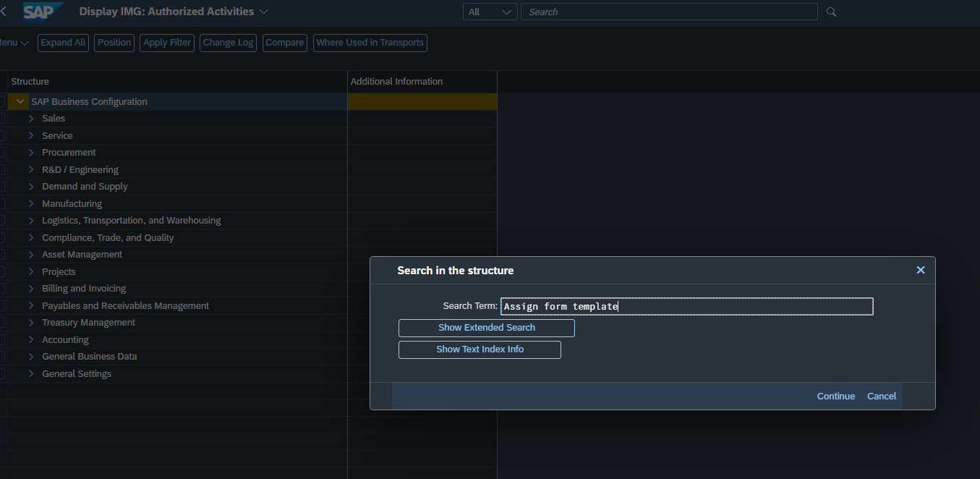
Task: Show Extended Search options
Action: [x=486, y=328]
